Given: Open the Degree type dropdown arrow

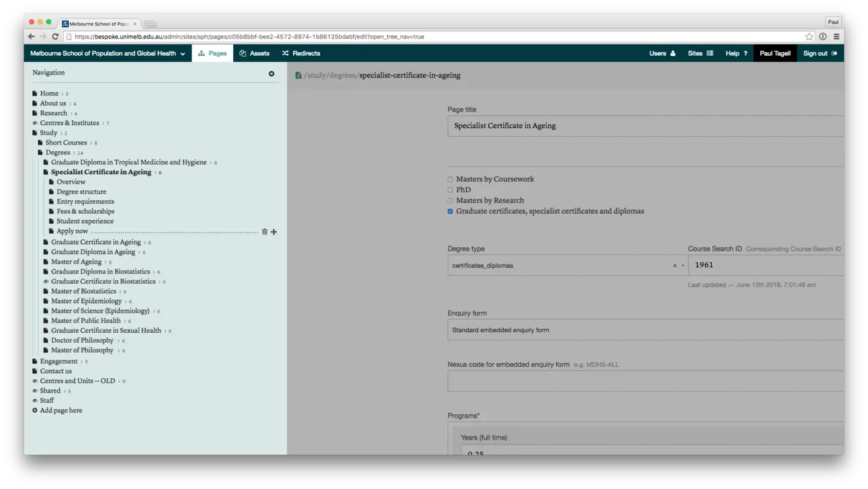Looking at the screenshot, I should tap(683, 266).
